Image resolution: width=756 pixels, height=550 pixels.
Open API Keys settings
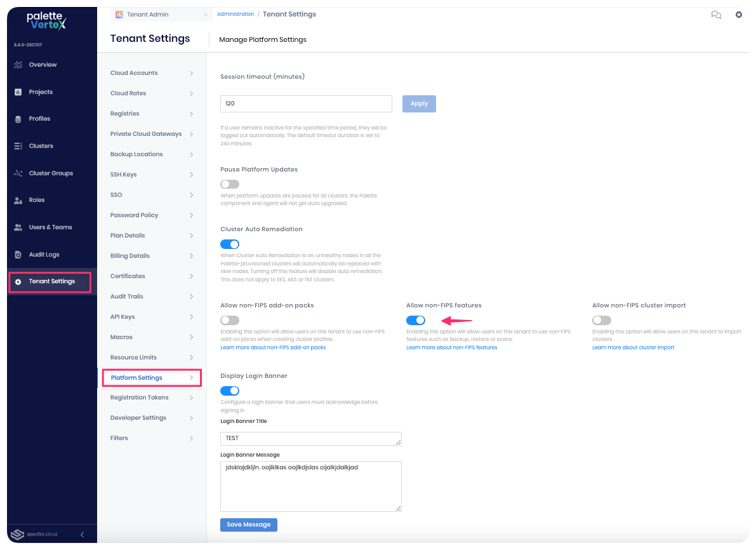point(152,317)
